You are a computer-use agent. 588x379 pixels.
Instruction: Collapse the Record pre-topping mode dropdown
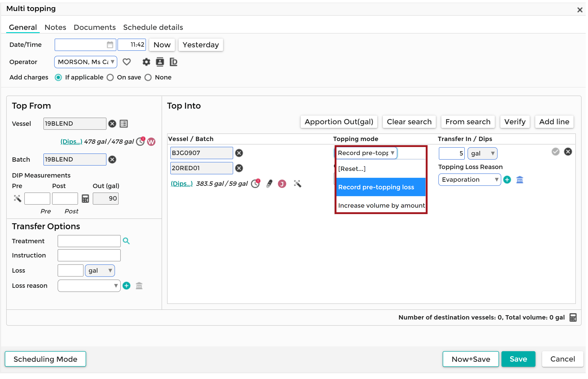367,153
